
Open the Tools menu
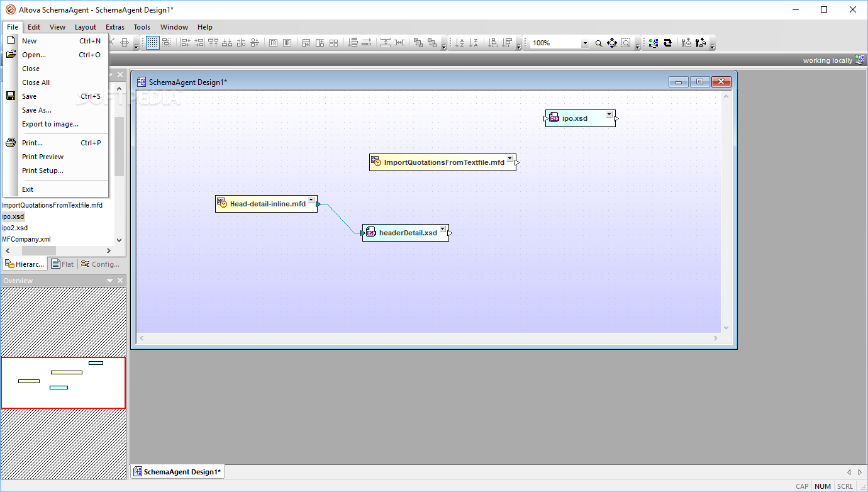[x=142, y=27]
